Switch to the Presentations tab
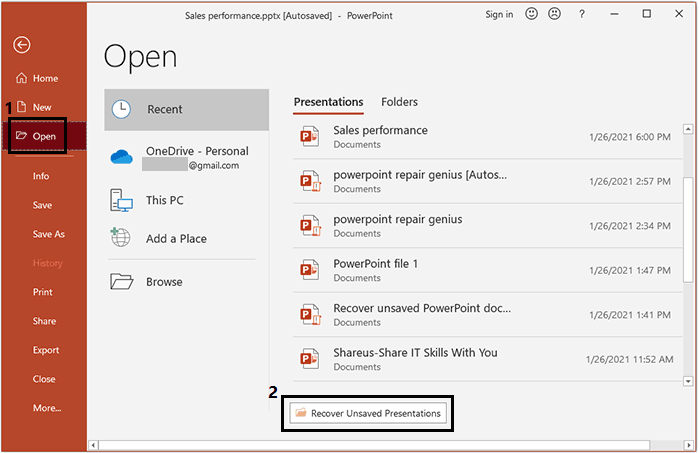This screenshot has width=700, height=453. [328, 102]
